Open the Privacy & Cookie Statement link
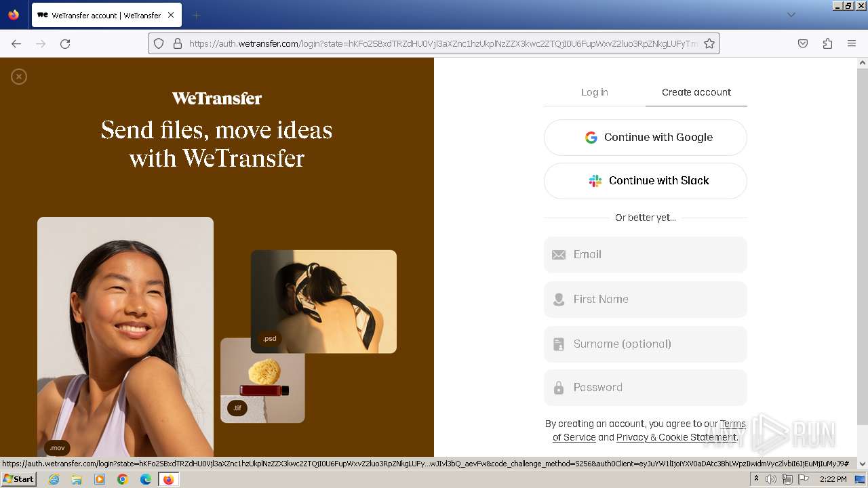 click(x=676, y=437)
